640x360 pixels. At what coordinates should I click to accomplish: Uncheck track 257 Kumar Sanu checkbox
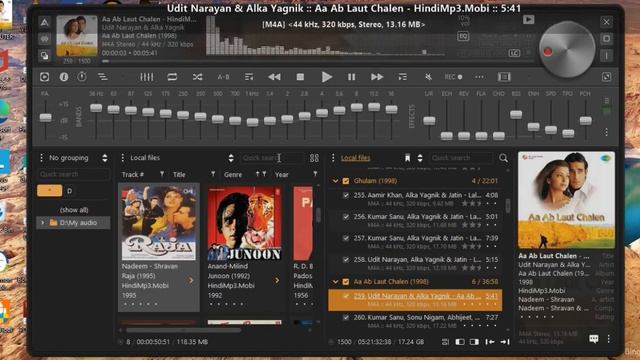click(x=346, y=238)
